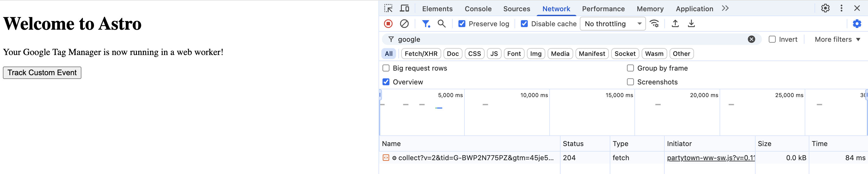868x174 pixels.
Task: Filter by Other requests
Action: click(x=681, y=54)
